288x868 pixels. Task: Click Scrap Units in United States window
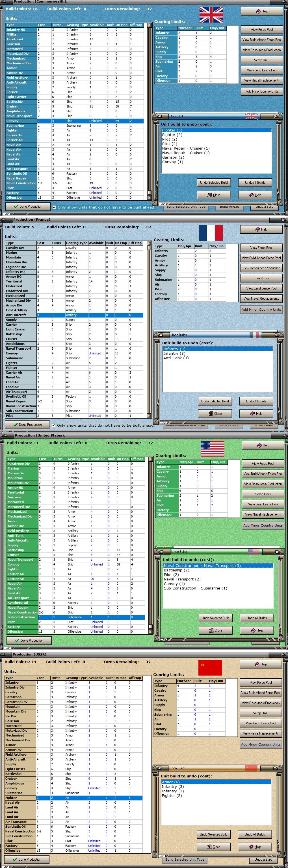(x=263, y=494)
